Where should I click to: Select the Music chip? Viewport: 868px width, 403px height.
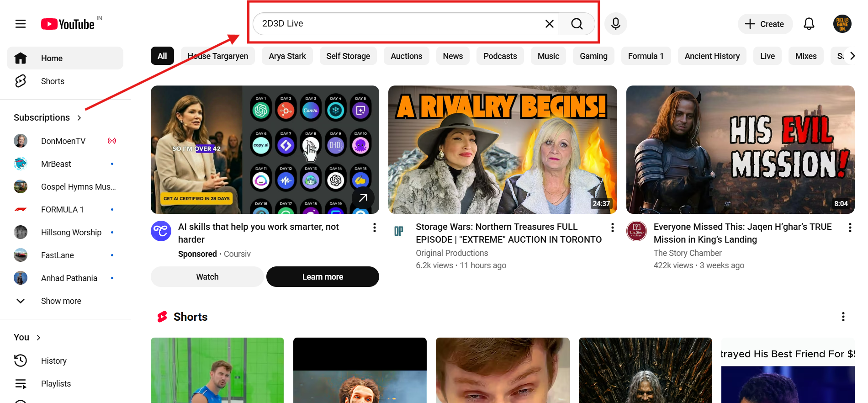[x=548, y=56]
